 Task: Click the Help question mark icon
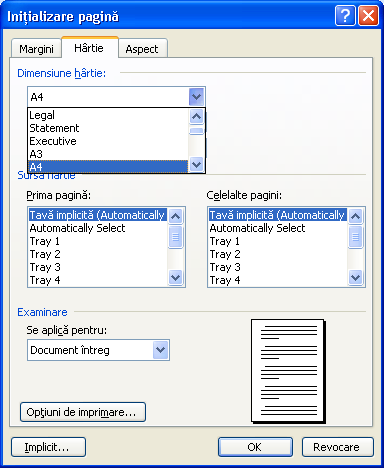345,16
